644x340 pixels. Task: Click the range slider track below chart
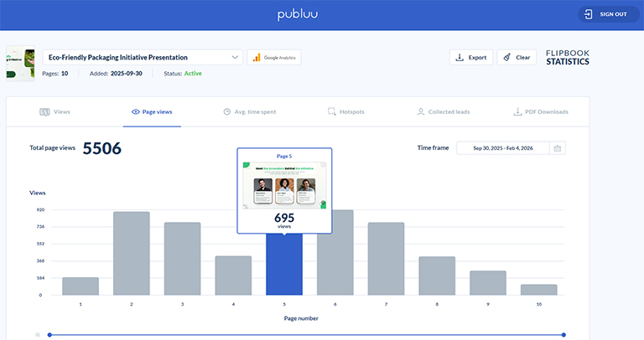306,335
